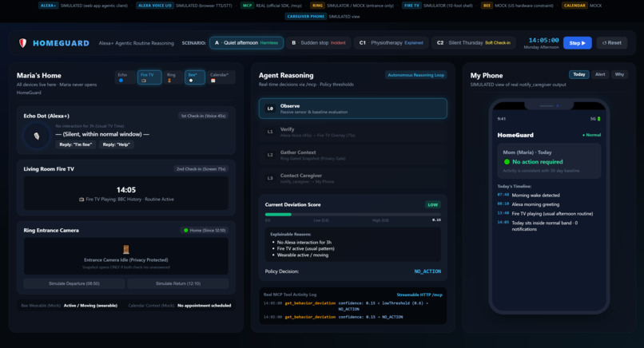The width and height of the screenshot is (644, 348).
Task: Click the ALEXA+ legend badge
Action: point(49,6)
